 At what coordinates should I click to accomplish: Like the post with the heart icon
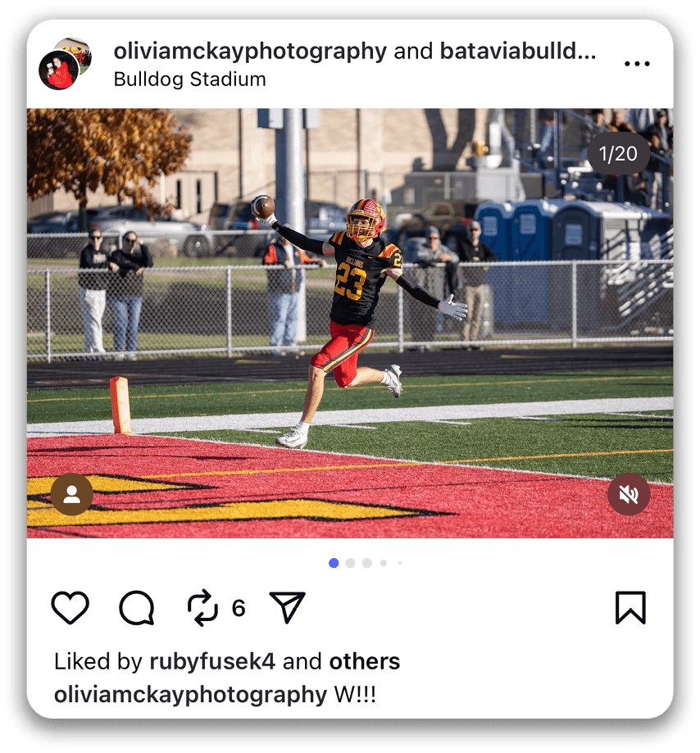(70, 607)
